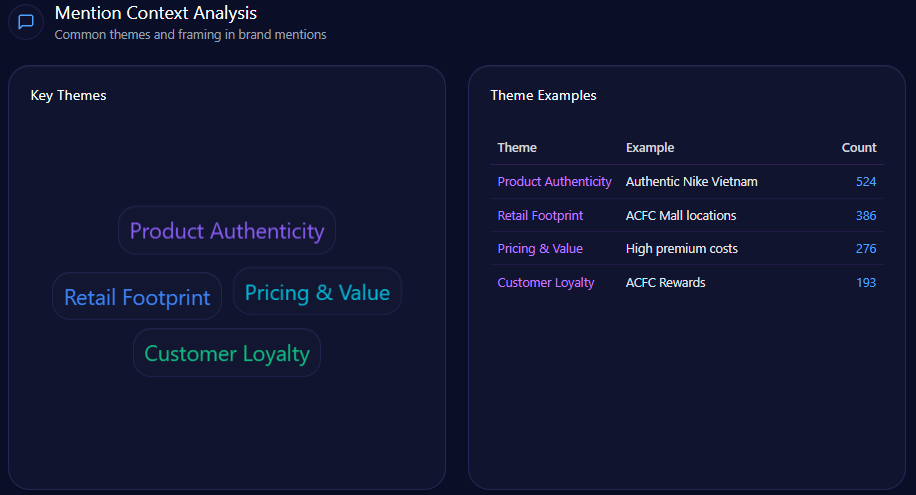Click the 386 count value

pyautogui.click(x=866, y=216)
